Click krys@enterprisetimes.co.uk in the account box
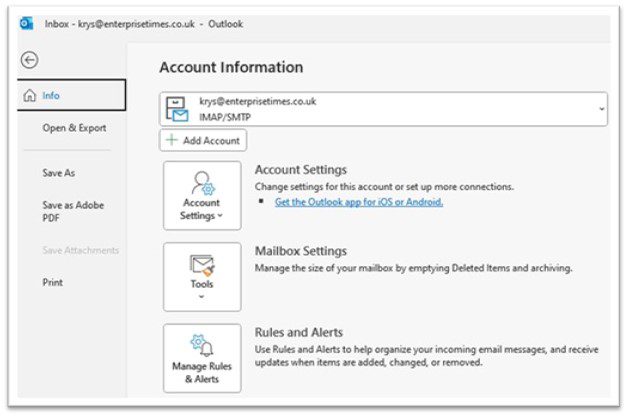Image resolution: width=628 pixels, height=417 pixels. click(x=258, y=101)
